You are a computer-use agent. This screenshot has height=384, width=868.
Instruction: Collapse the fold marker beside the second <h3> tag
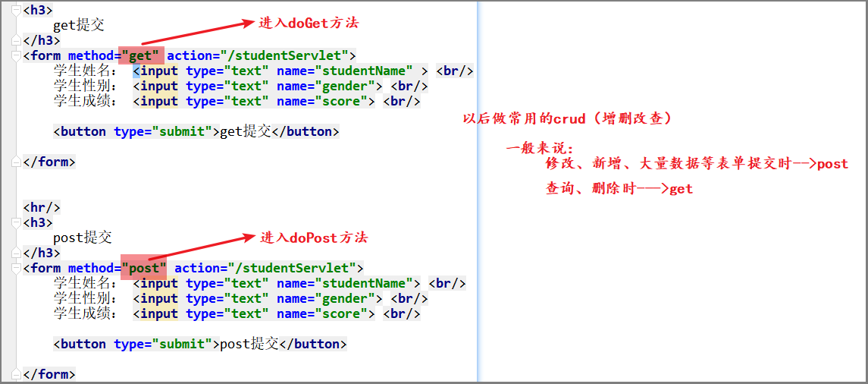click(17, 222)
